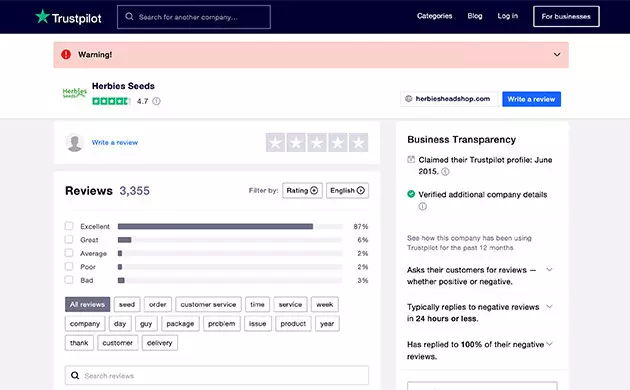Filter reviews by service tag

click(x=290, y=304)
